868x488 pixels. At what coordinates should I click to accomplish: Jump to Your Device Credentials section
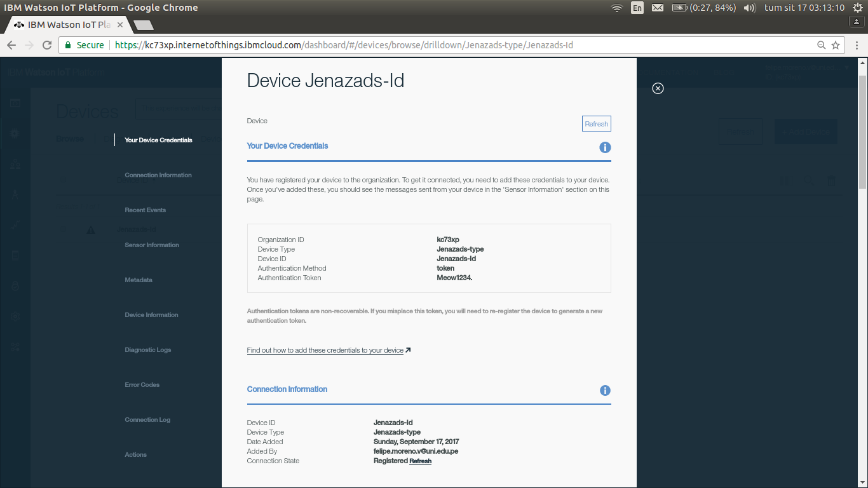(x=158, y=140)
